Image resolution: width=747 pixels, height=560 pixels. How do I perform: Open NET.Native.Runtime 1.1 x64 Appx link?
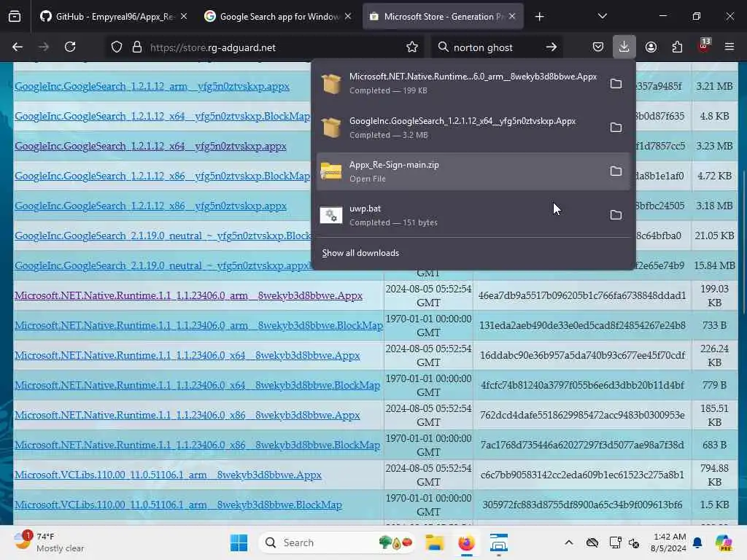(x=187, y=356)
